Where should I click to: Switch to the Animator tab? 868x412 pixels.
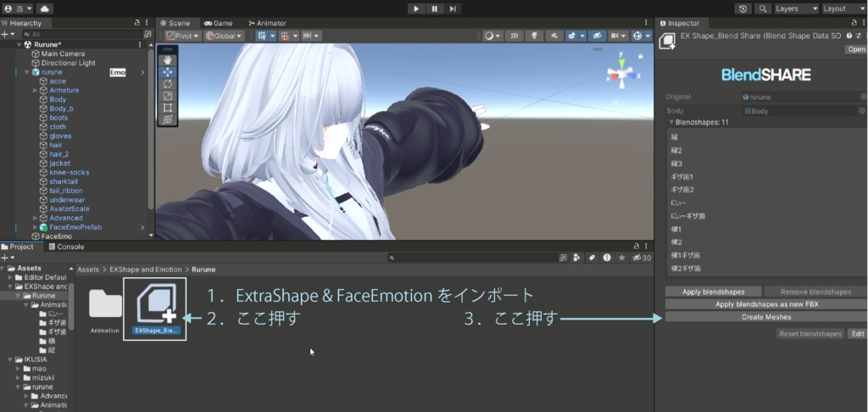(x=267, y=23)
